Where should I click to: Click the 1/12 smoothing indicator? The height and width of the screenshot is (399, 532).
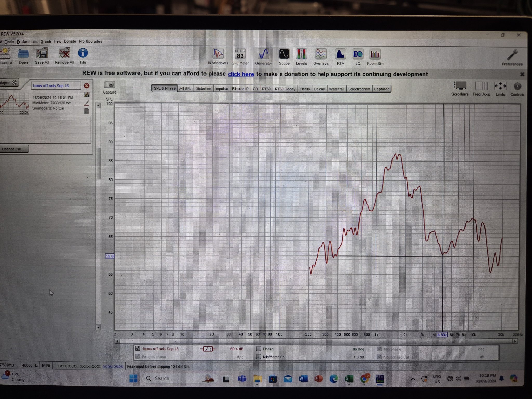click(208, 349)
